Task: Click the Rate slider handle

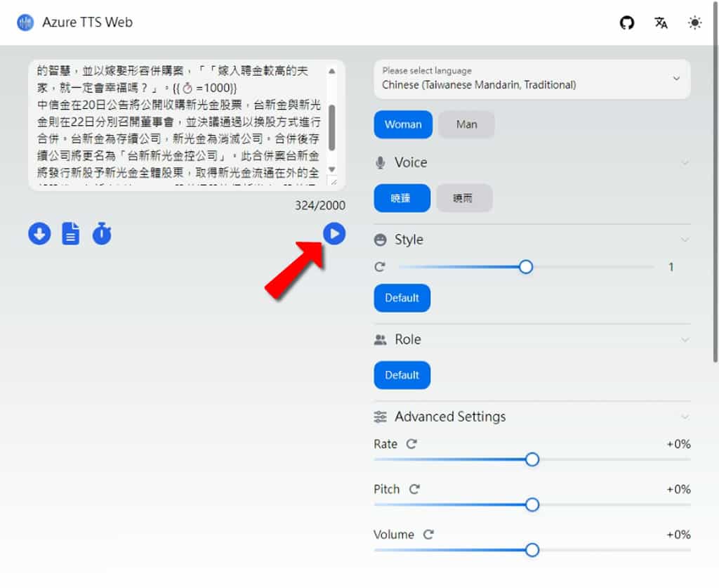Action: 532,459
